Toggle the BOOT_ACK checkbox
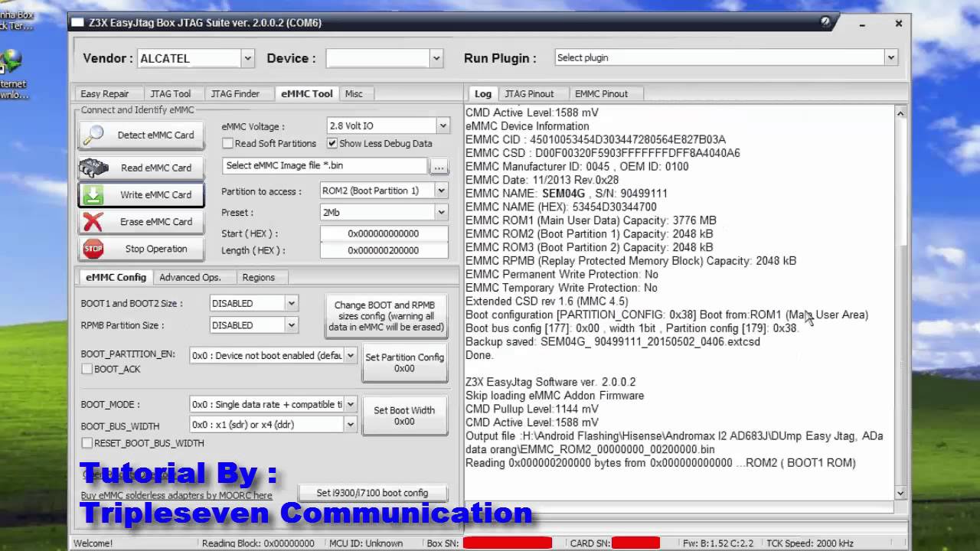The height and width of the screenshot is (551, 980). pos(87,369)
